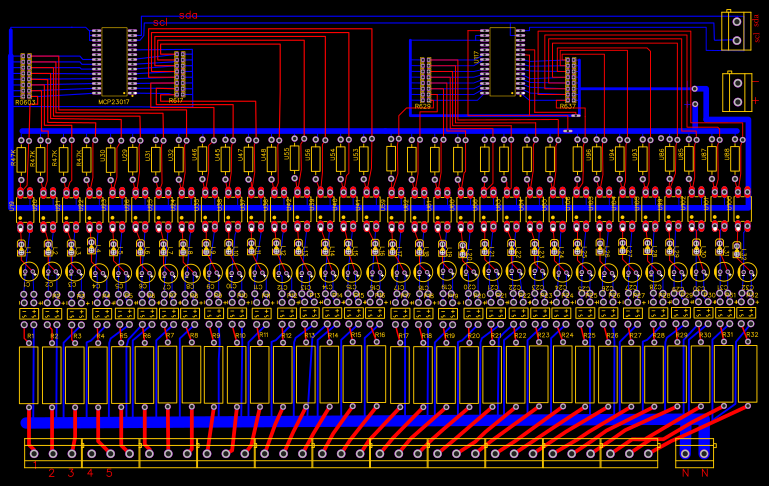The height and width of the screenshot is (486, 769).
Task: Select the power input connector footprint
Action: click(x=737, y=92)
